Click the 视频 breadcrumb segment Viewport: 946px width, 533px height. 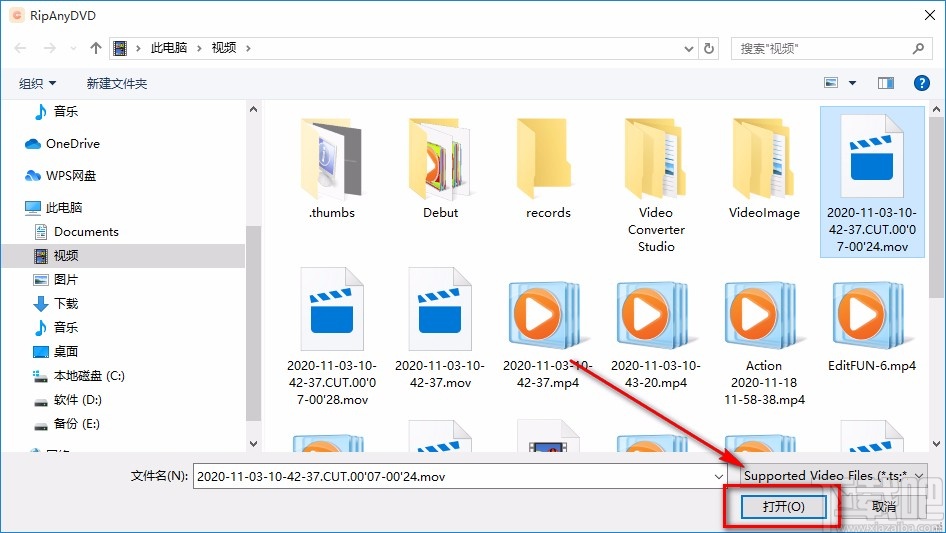tap(224, 48)
